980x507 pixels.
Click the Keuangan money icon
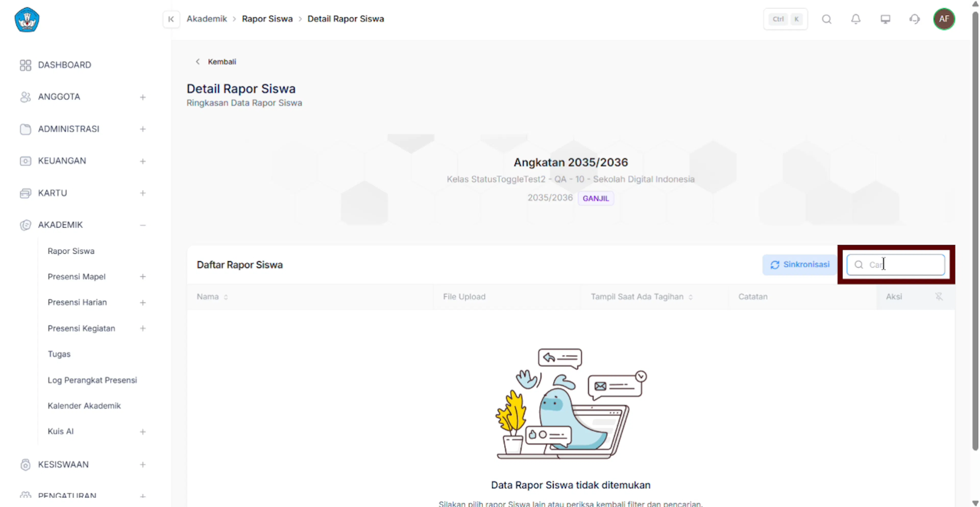coord(25,161)
